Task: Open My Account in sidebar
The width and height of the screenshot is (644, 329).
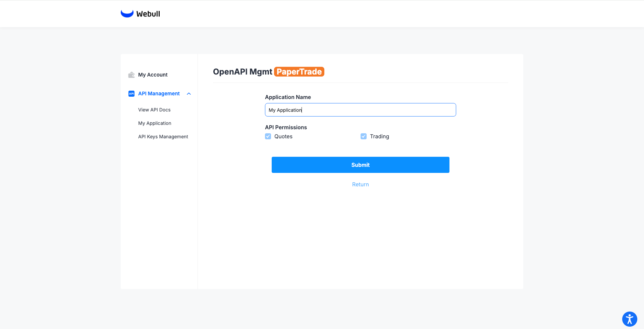Action: pyautogui.click(x=153, y=75)
